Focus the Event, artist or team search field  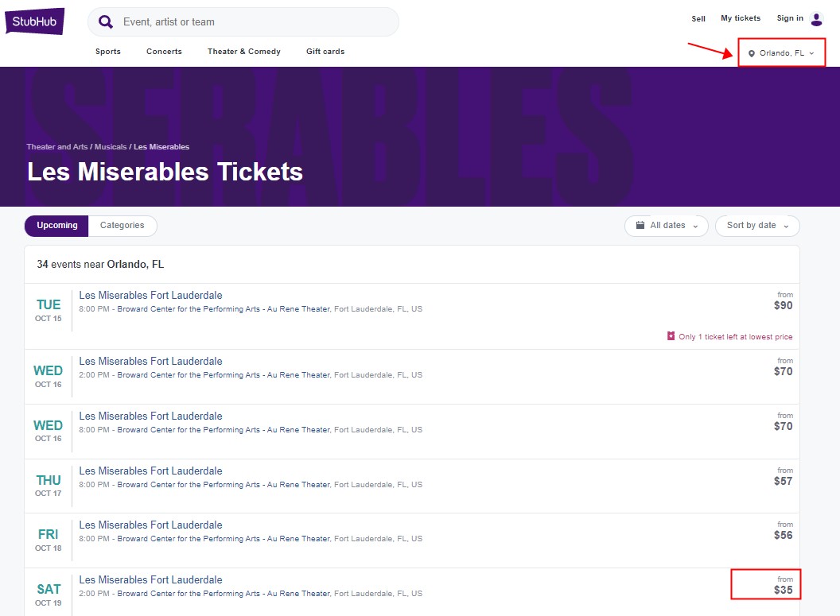point(243,22)
